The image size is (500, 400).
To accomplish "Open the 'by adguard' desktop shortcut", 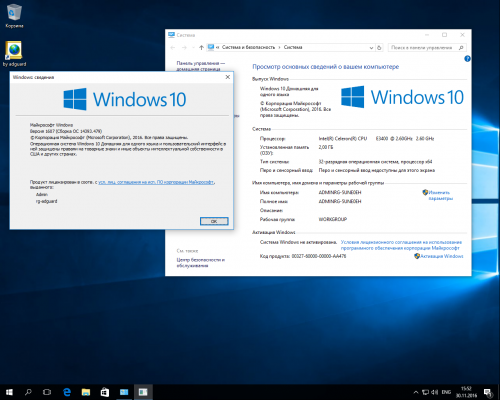I will click(x=14, y=54).
